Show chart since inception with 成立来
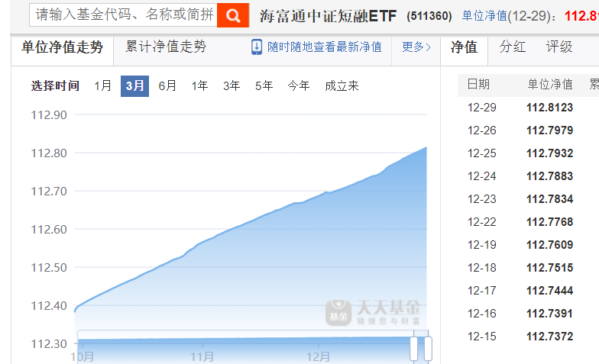The width and height of the screenshot is (599, 364). point(342,85)
